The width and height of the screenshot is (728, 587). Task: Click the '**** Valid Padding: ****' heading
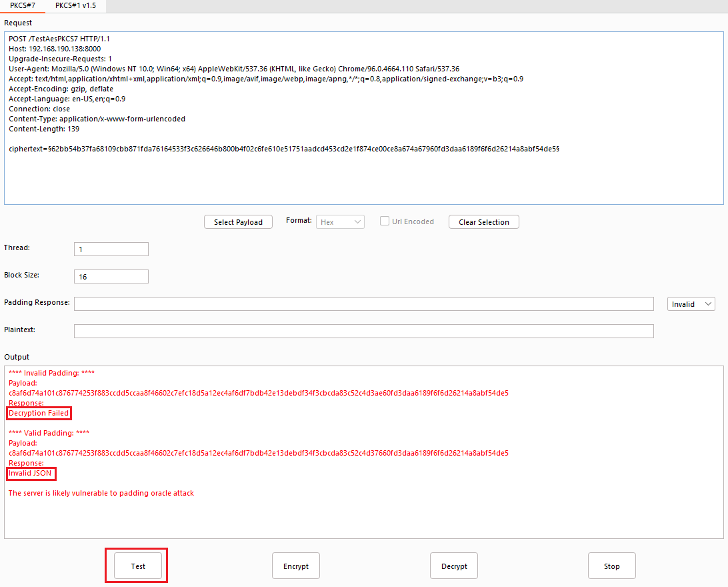click(x=49, y=433)
